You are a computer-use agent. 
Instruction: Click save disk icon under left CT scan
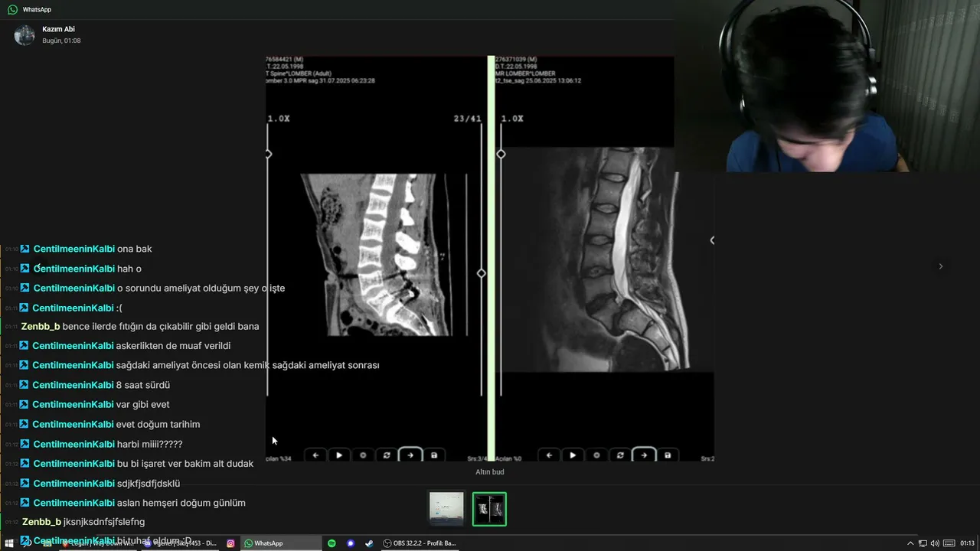pyautogui.click(x=434, y=455)
